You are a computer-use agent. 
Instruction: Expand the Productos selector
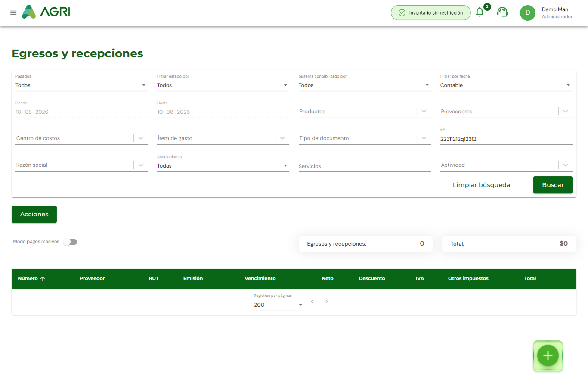pos(424,112)
